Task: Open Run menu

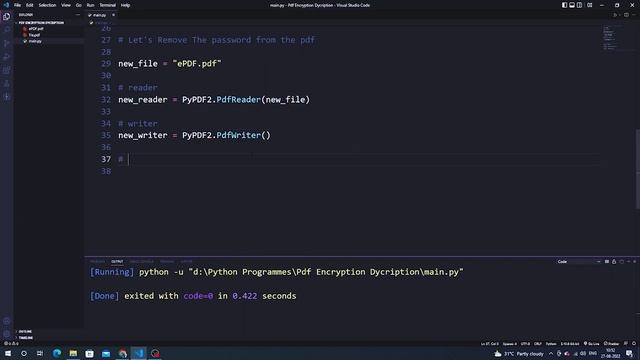Action: click(x=90, y=5)
